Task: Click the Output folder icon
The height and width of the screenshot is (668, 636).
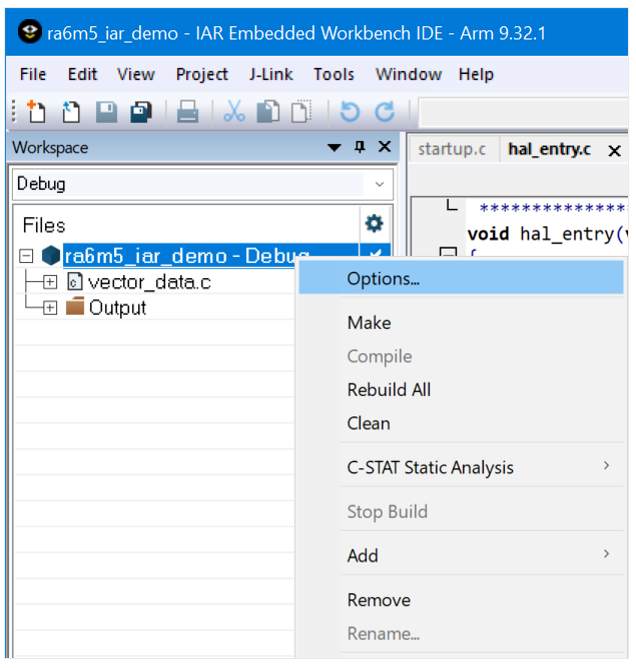Action: tap(75, 306)
